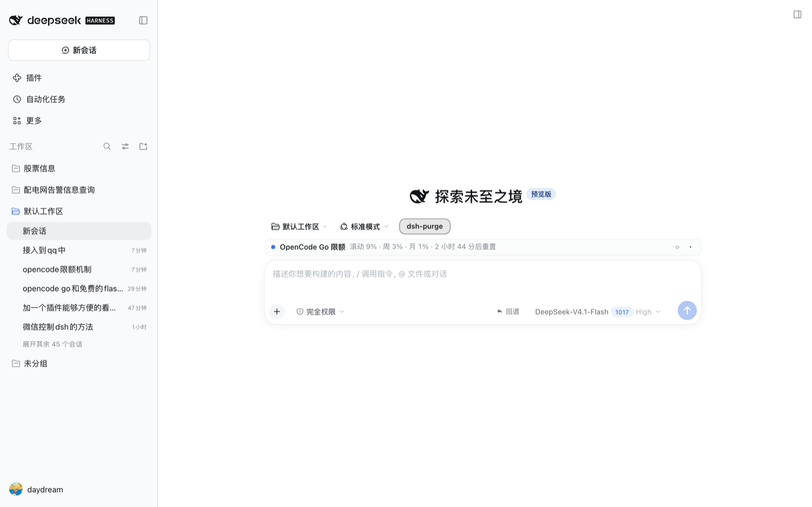Image resolution: width=812 pixels, height=507 pixels.
Task: Click the 1017 badge
Action: tap(622, 312)
